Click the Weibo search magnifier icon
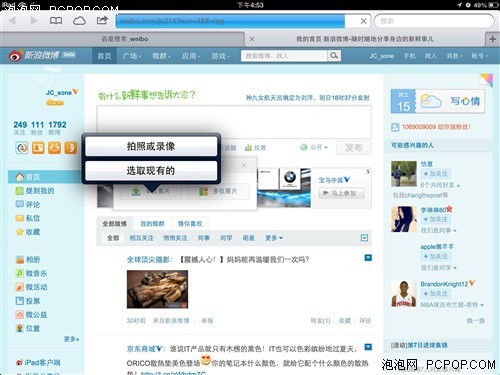Image resolution: width=500 pixels, height=375 pixels. [334, 56]
